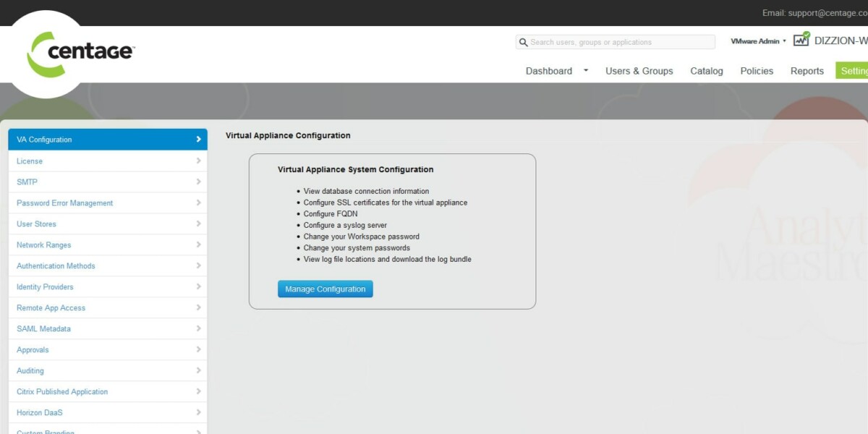Click the analytics monitor icon beside DIZZION
This screenshot has width=868, height=434.
(801, 41)
